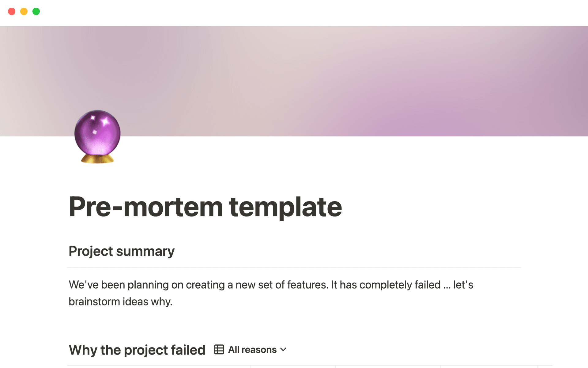Open the view switcher via the downward arrow
The image size is (588, 368).
(283, 350)
